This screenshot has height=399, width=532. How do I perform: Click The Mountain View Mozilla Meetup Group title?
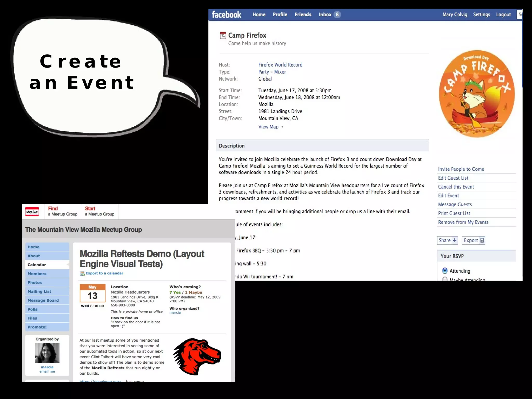click(x=83, y=230)
